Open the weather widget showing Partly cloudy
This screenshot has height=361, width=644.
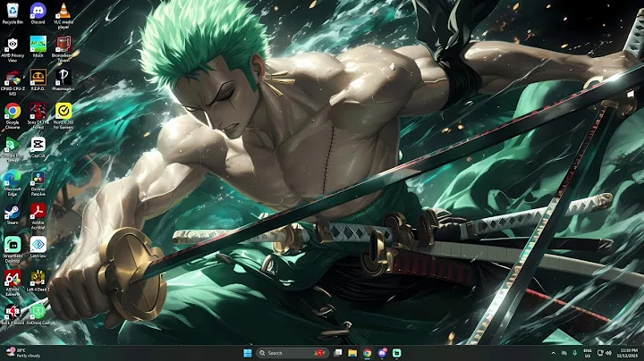[x=23, y=353]
